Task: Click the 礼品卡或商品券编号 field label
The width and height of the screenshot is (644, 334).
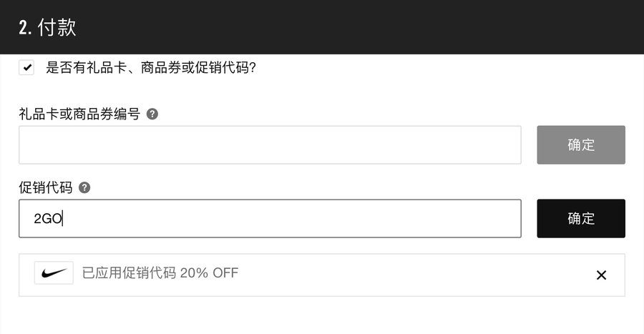Action: [79, 114]
